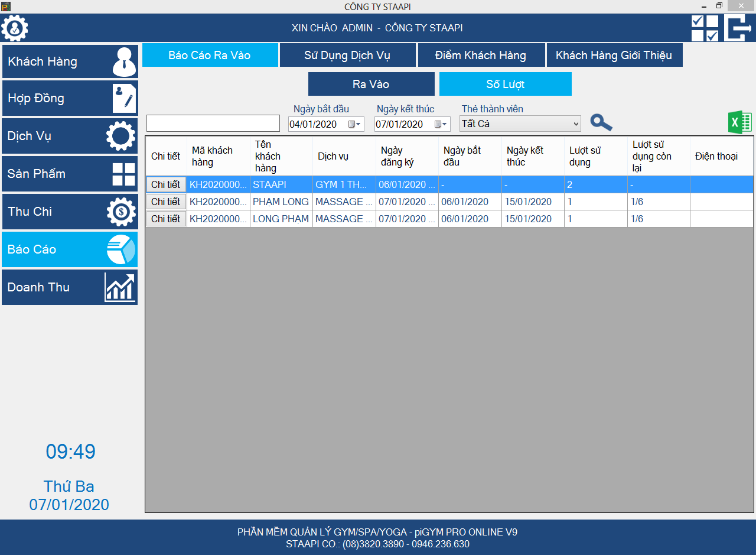Expand the Thẻ thành viên dropdown
The image size is (756, 555).
pyautogui.click(x=576, y=124)
